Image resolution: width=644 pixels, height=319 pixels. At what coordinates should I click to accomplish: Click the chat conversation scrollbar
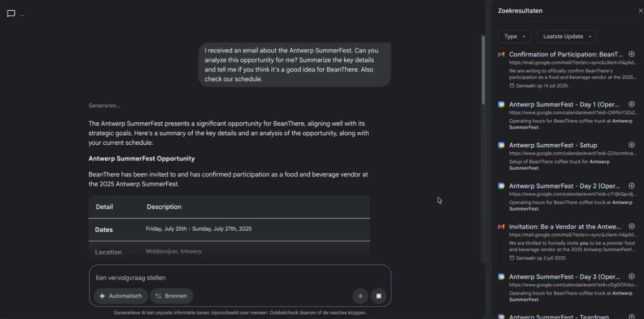[x=483, y=70]
